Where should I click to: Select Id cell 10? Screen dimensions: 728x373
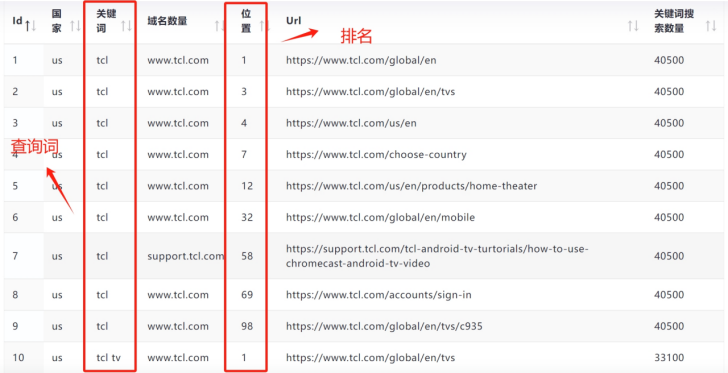click(19, 358)
